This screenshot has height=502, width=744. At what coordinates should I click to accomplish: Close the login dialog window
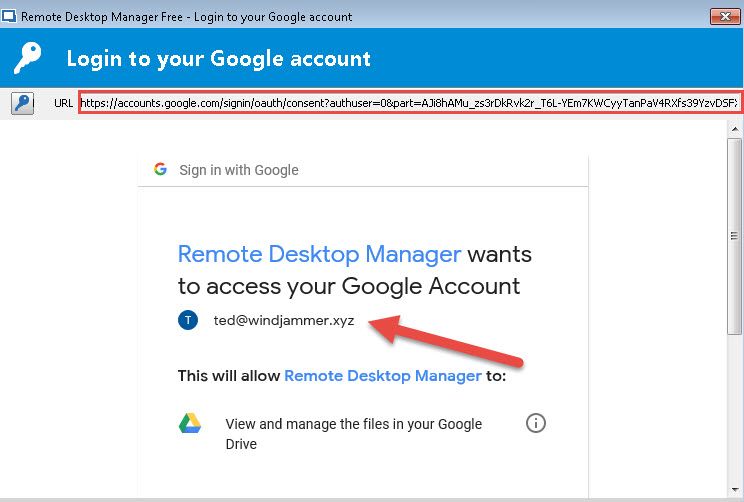[x=725, y=17]
